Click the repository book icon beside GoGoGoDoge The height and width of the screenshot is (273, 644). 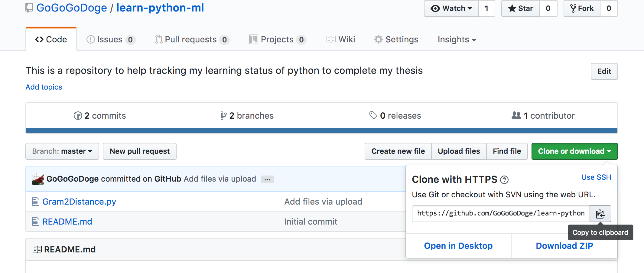29,8
